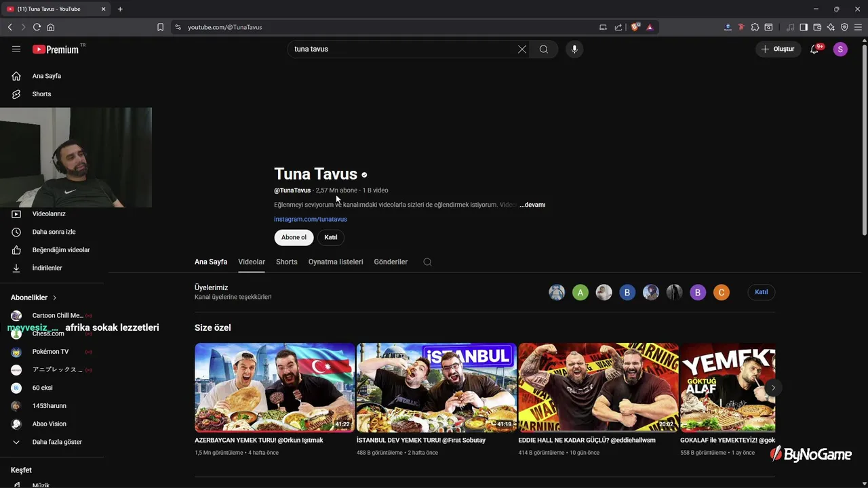
Task: Click the Brave Rewards triangle icon
Action: tap(650, 27)
